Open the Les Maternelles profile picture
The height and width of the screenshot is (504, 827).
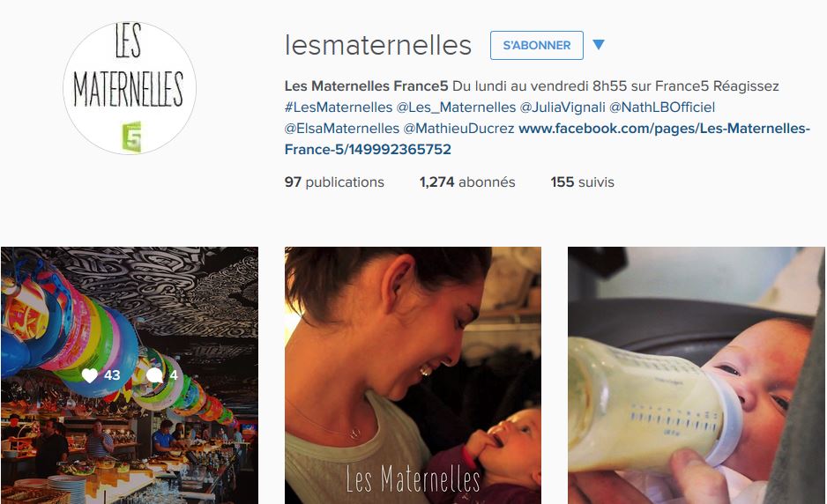(130, 88)
